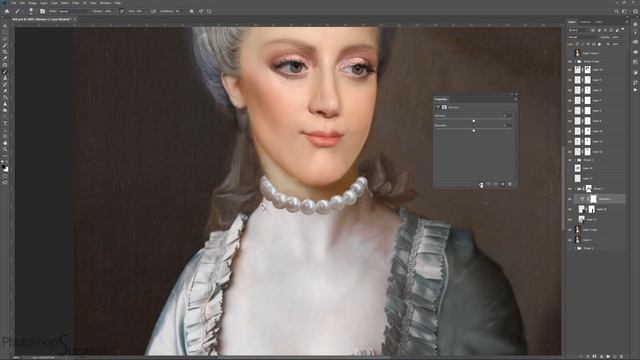
Task: Open the Window menu
Action: 105,3
